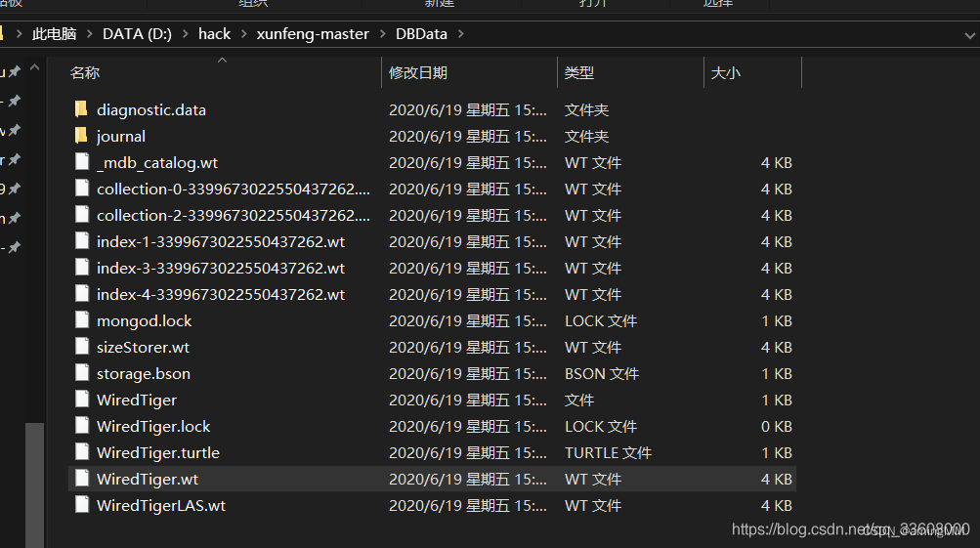Select the WiredTiger.lock file name
This screenshot has width=980, height=548.
[153, 426]
